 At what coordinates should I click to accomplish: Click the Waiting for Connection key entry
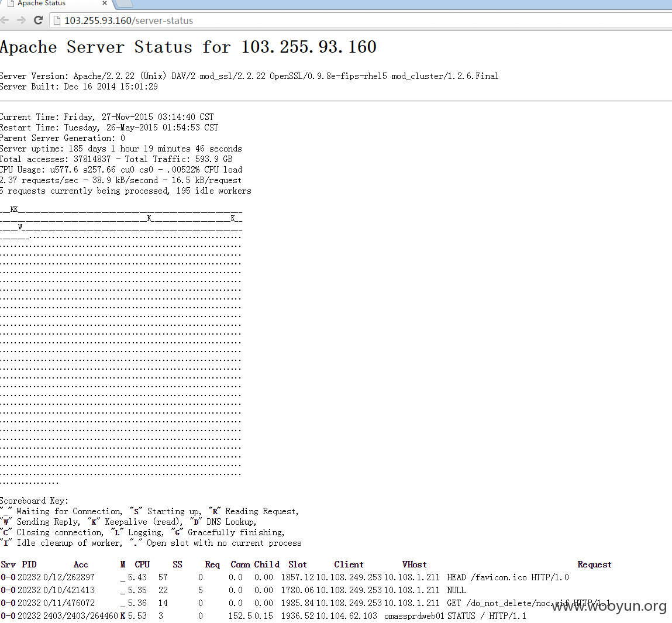pos(61,511)
